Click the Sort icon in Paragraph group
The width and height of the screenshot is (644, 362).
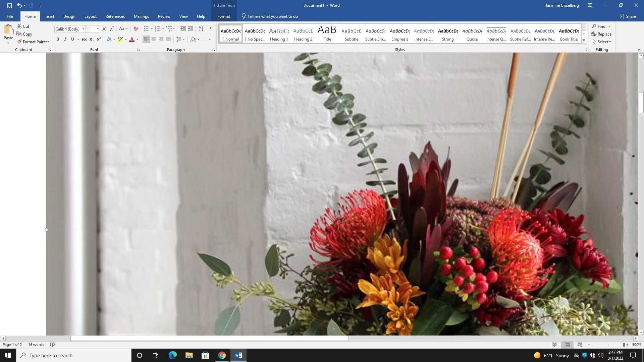[201, 29]
